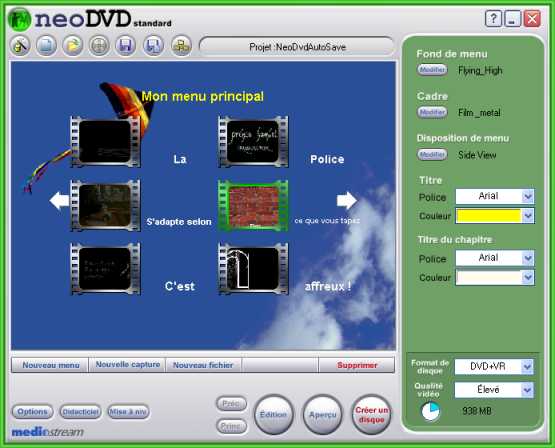
Task: Select the Nouvelle capture tab button
Action: click(x=127, y=365)
